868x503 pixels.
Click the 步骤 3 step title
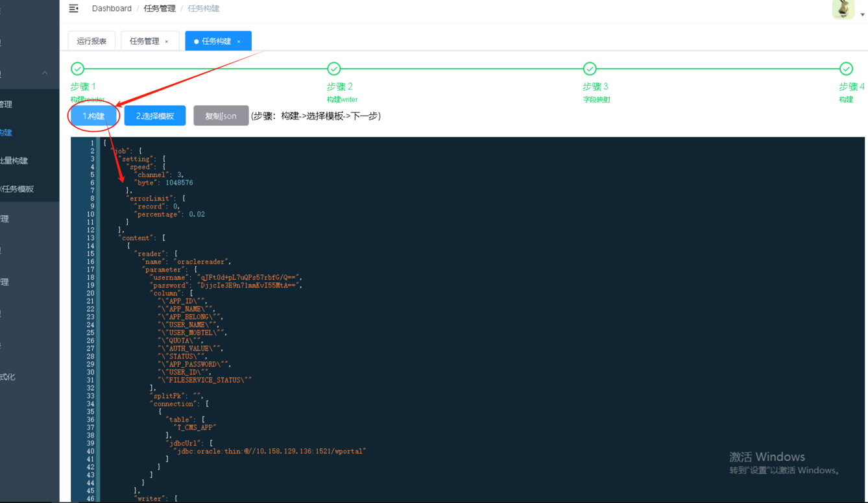pyautogui.click(x=596, y=86)
